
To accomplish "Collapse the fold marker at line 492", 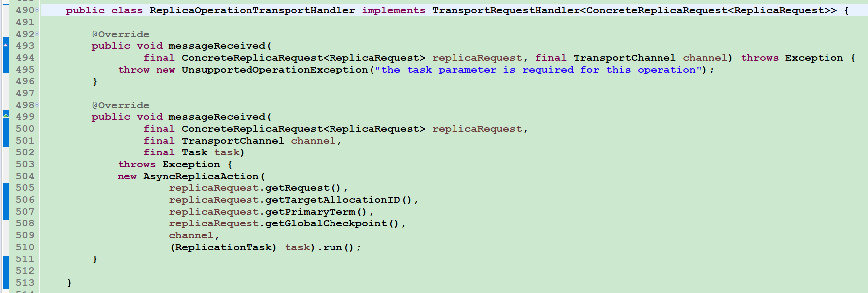I will point(37,34).
